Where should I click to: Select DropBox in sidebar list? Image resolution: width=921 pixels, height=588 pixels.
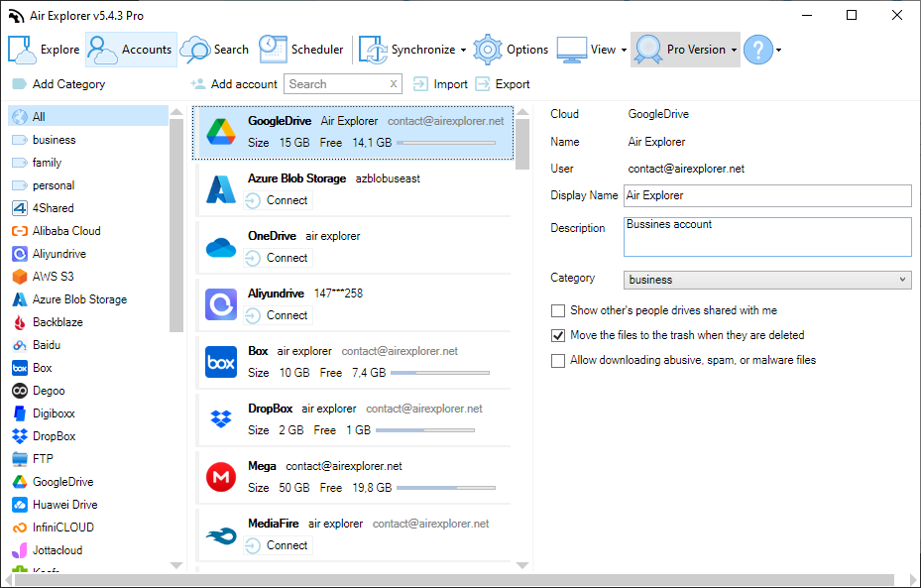click(x=88, y=436)
